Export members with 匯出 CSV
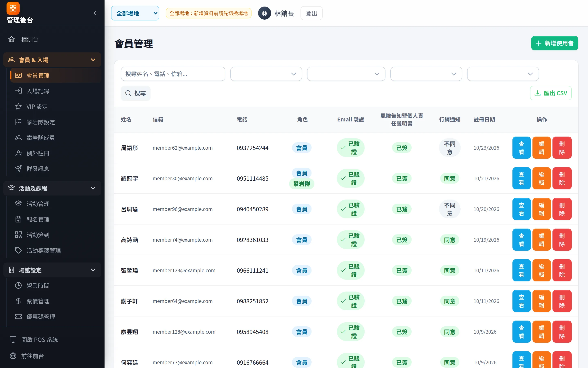This screenshot has height=368, width=588. coord(551,93)
